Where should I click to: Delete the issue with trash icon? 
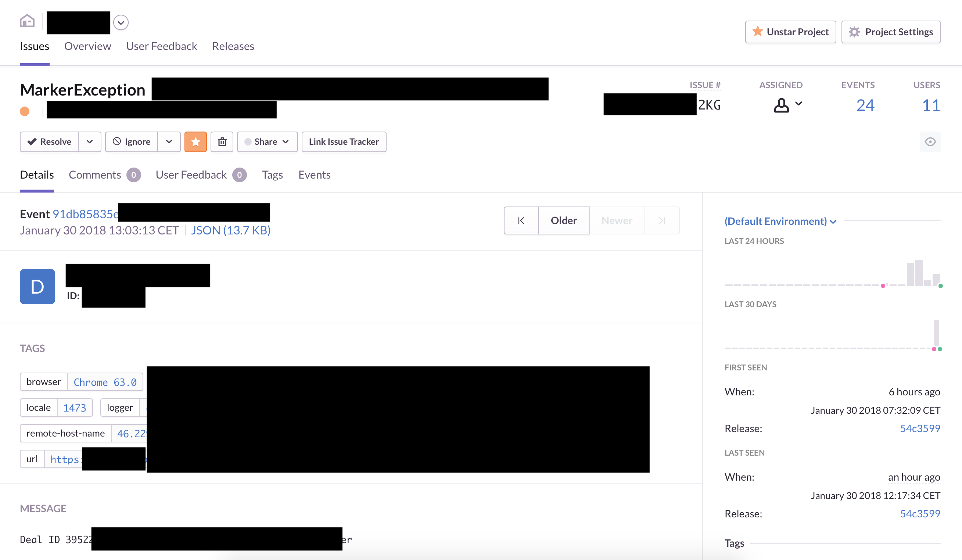coord(222,142)
